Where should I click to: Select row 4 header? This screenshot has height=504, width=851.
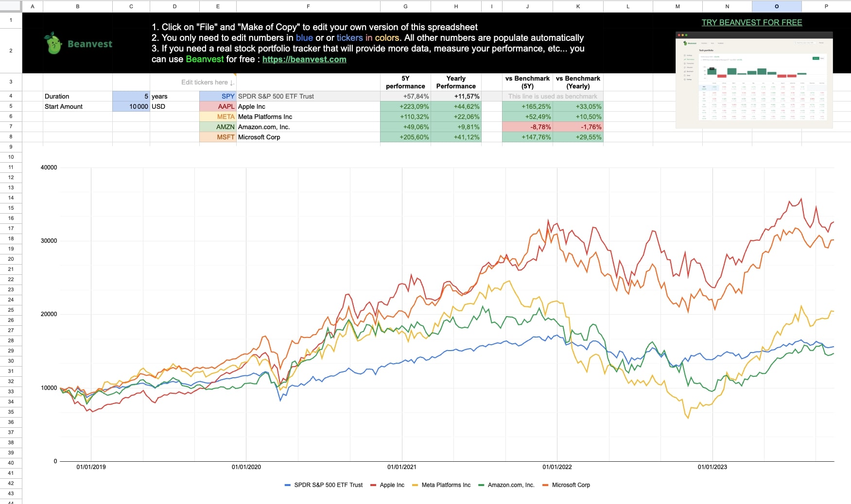tap(11, 96)
